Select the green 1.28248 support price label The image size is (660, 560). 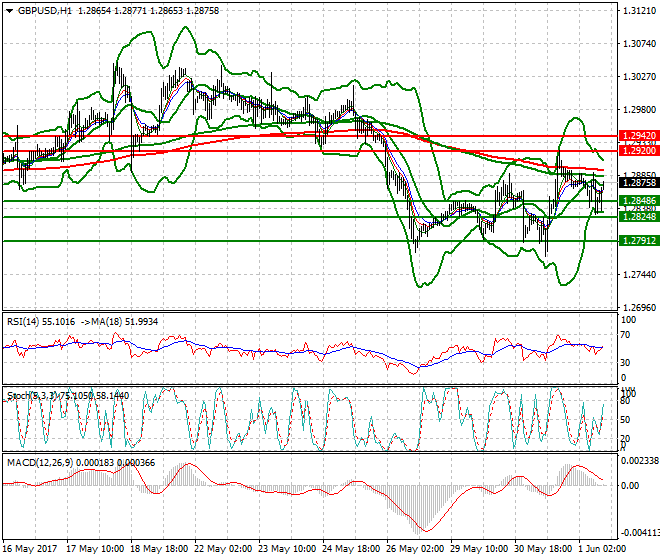pos(639,216)
